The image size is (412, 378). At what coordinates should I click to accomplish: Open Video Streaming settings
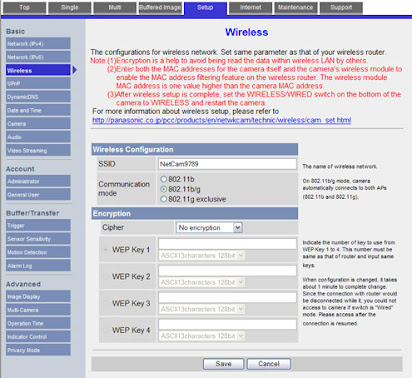point(38,150)
